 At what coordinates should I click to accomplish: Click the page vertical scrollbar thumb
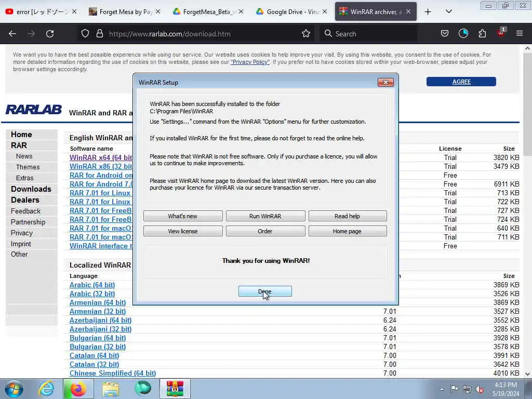click(527, 105)
